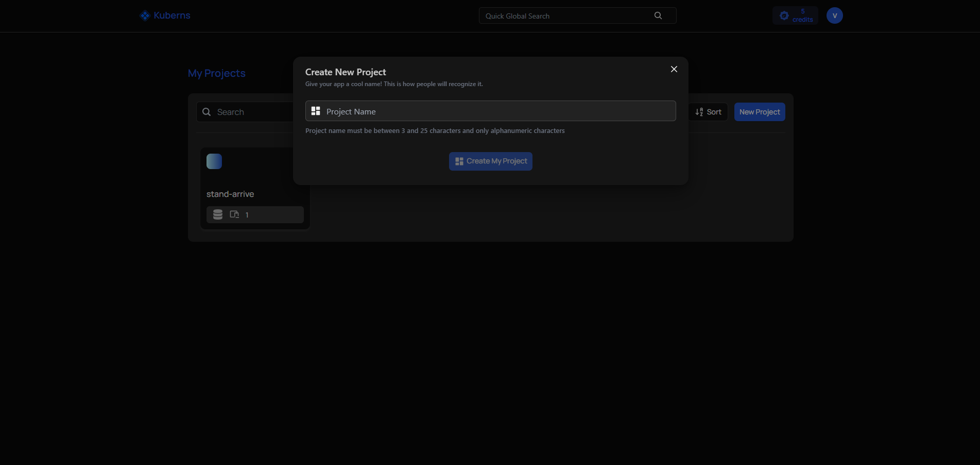Click the Kuberns logo icon
This screenshot has width=980, height=465.
click(145, 15)
